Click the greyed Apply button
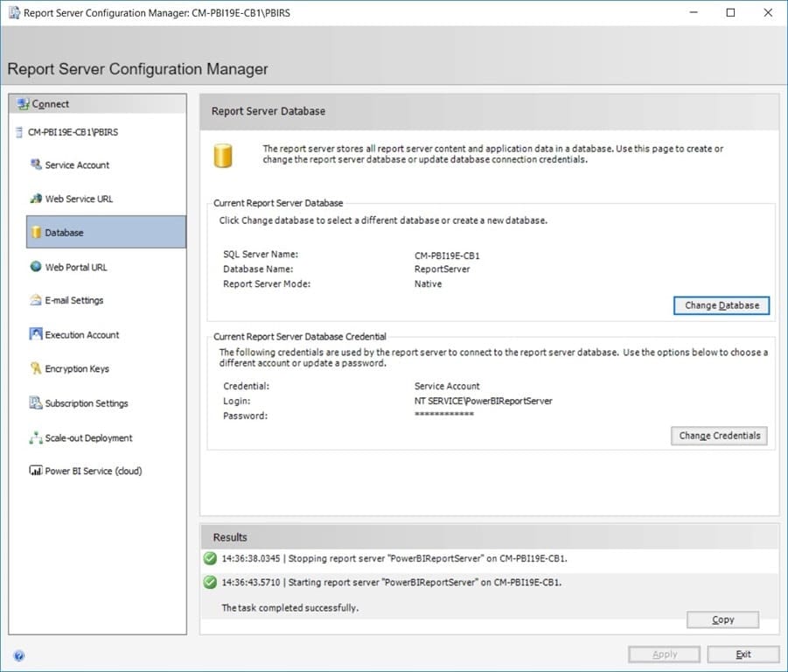Viewport: 788px width, 672px height. (x=664, y=654)
